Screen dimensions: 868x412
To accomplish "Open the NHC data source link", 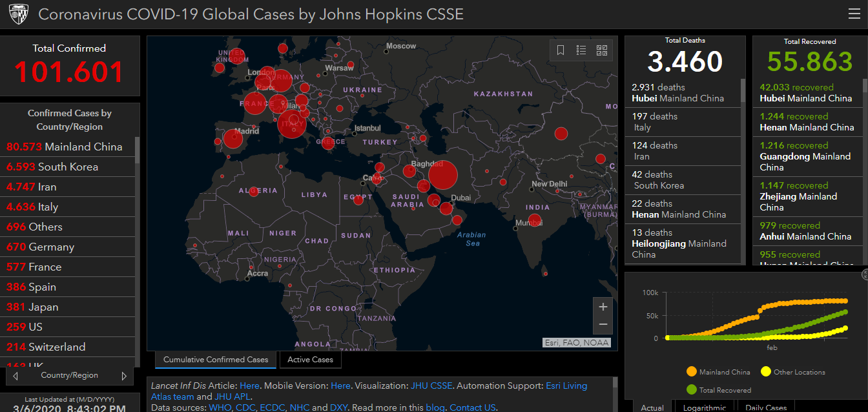I will tap(300, 407).
